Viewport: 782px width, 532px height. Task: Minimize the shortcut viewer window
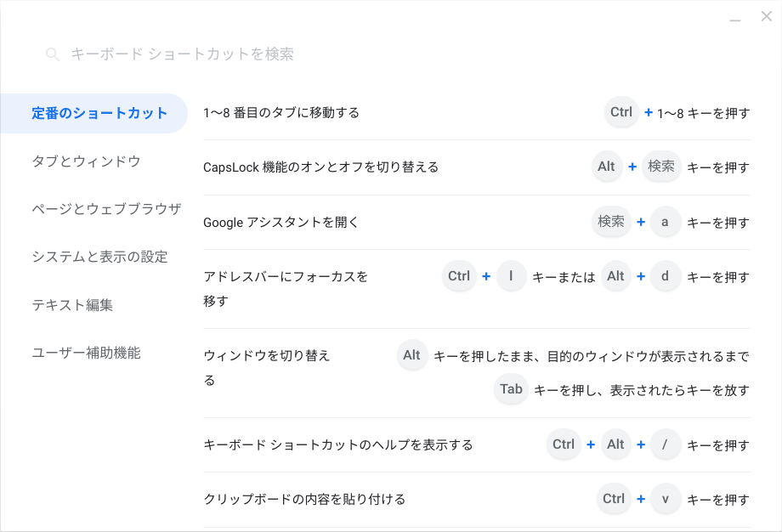pos(735,18)
